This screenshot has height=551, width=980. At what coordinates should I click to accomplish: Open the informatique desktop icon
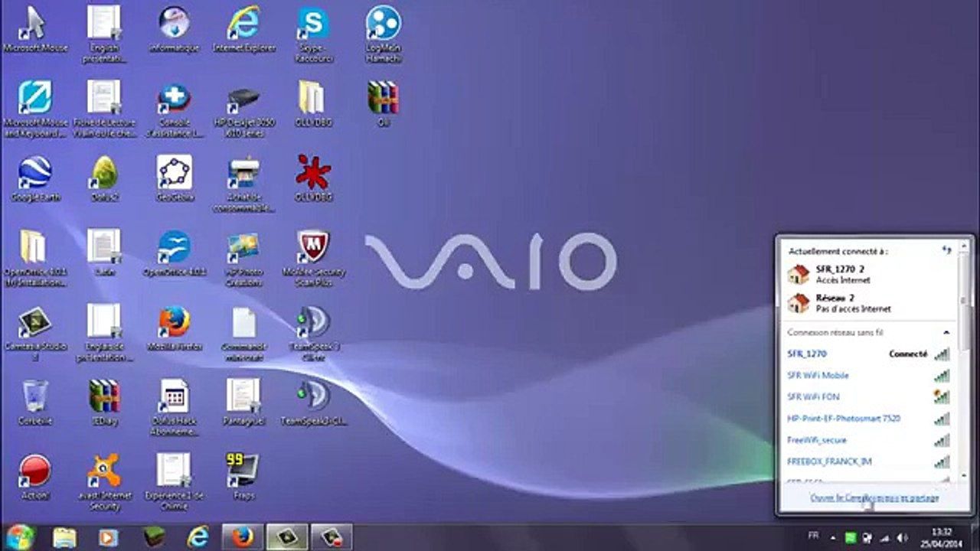coord(175,29)
